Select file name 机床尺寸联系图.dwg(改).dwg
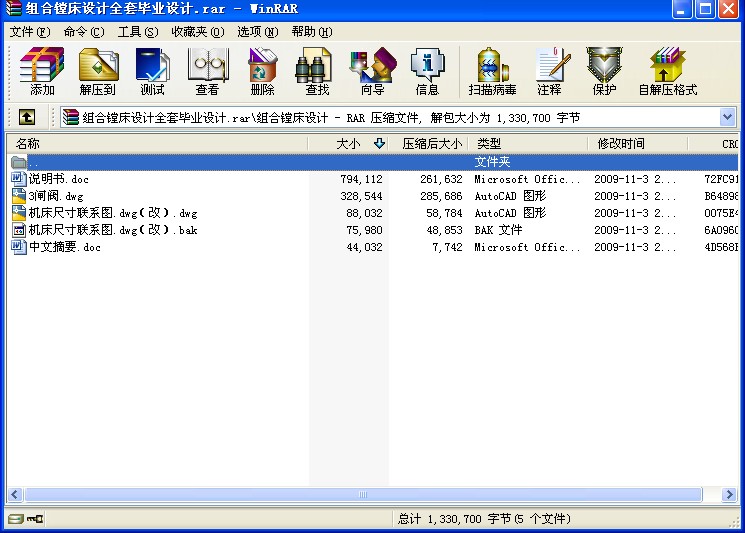The width and height of the screenshot is (745, 533). [x=113, y=213]
